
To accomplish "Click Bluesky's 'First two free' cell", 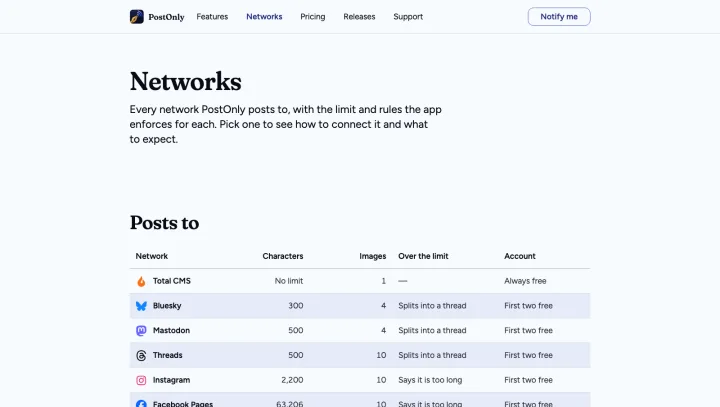I will click(x=529, y=305).
